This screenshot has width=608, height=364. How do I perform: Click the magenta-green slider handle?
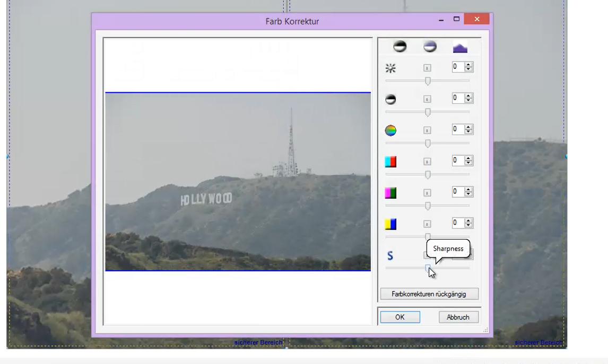[x=428, y=206]
